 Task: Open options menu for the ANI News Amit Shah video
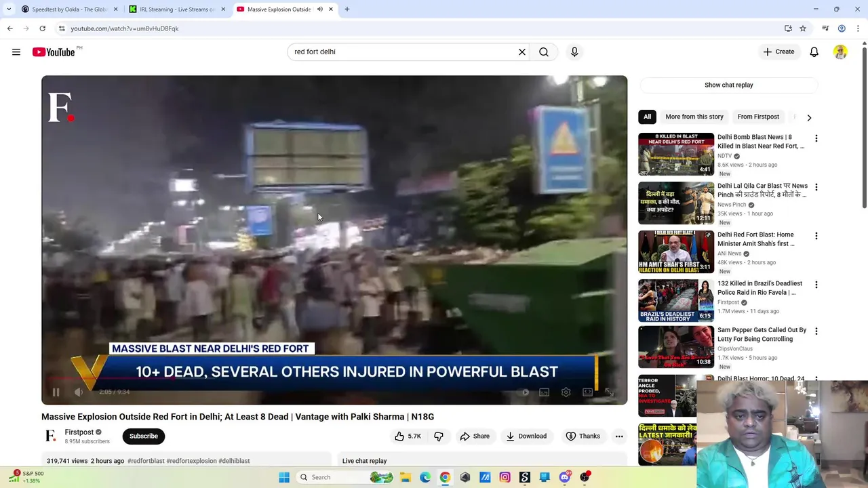pyautogui.click(x=816, y=236)
